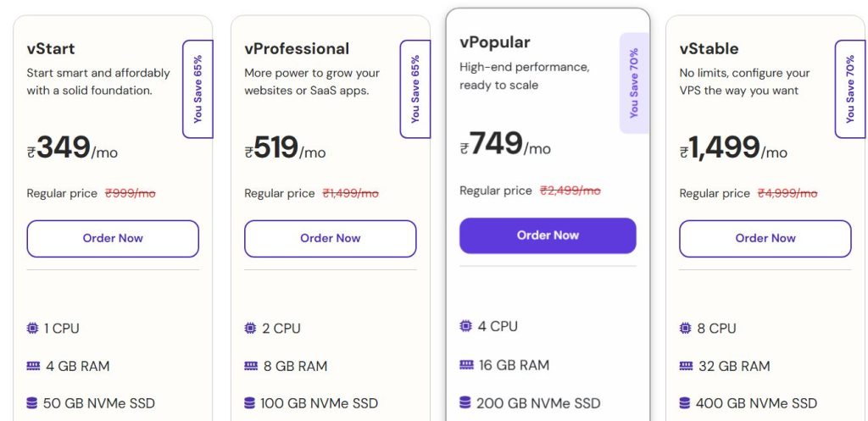The width and height of the screenshot is (868, 421).
Task: Click the struck-through ₹2,499/mo regular price
Action: 570,191
